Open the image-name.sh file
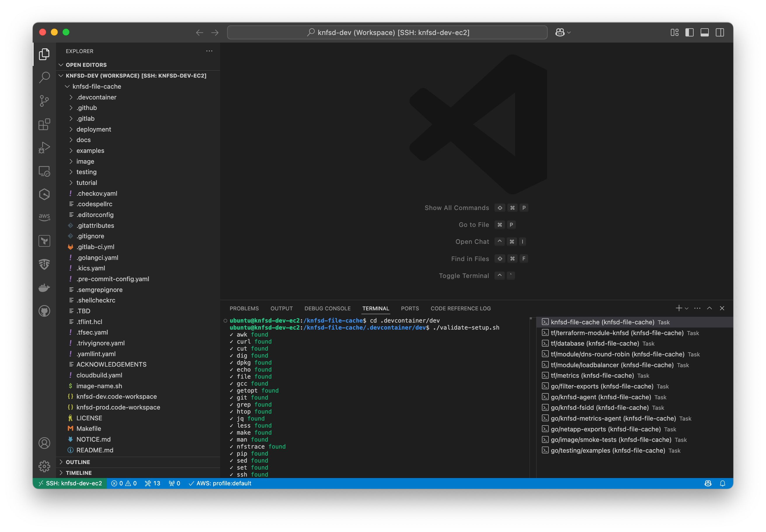This screenshot has width=766, height=532. click(138, 386)
